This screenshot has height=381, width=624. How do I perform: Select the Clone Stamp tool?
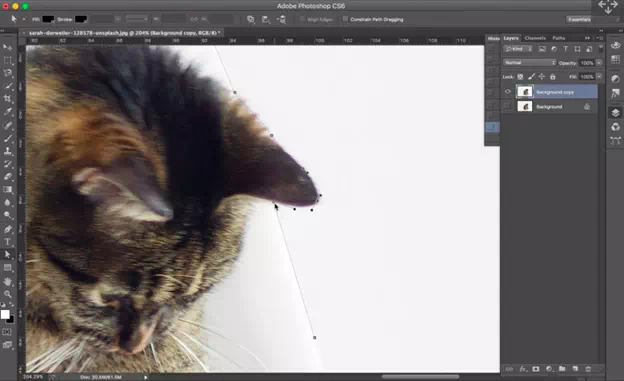click(x=8, y=151)
